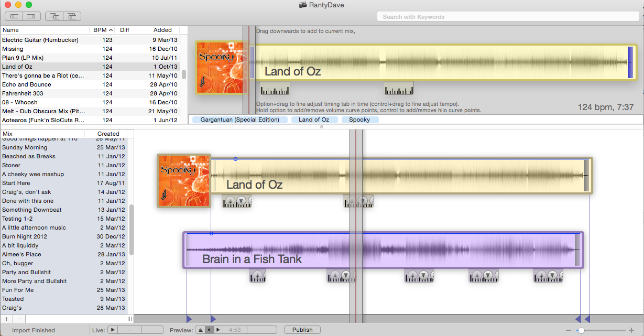Add a new mix with plus button

pyautogui.click(x=6, y=319)
